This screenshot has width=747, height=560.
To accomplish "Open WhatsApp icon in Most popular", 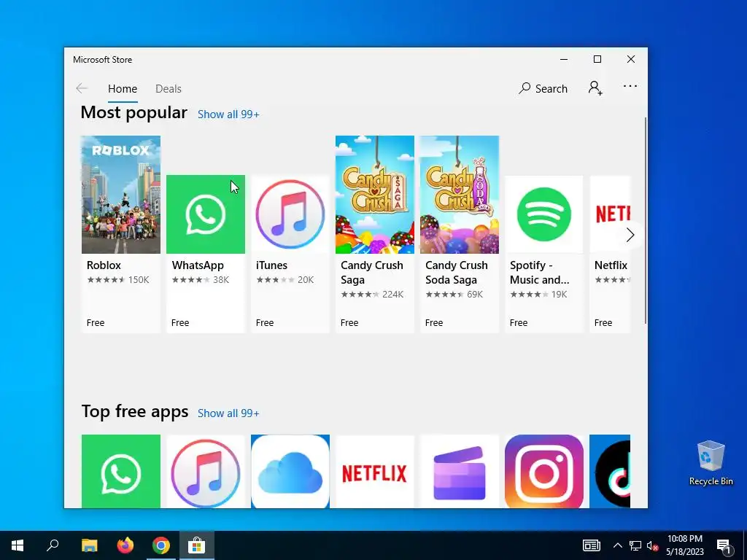I will [206, 214].
